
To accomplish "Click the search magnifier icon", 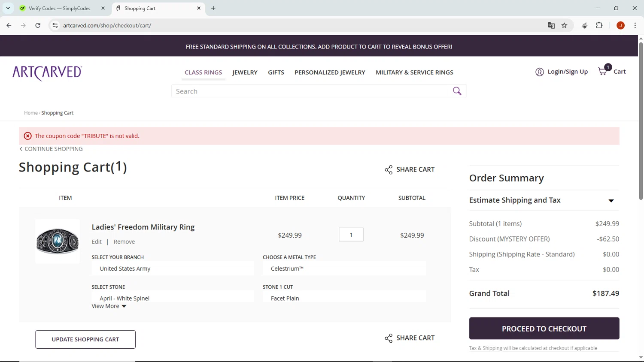I will click(457, 91).
